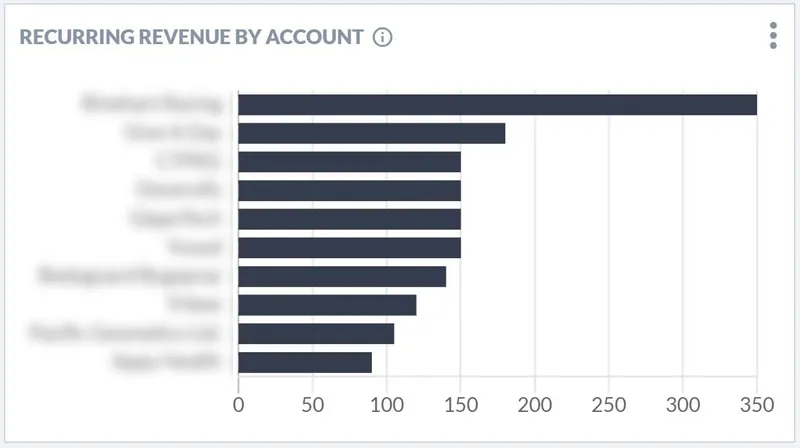Click the info icon beside the chart title
This screenshot has height=448, width=800.
[382, 37]
